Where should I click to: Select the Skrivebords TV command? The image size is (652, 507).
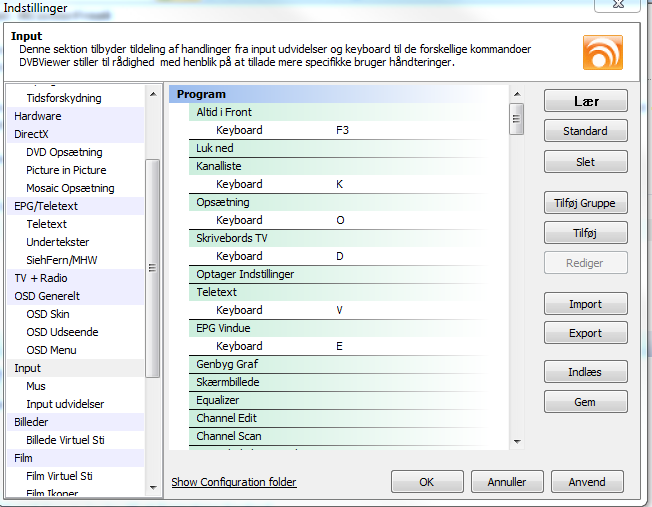pos(348,238)
